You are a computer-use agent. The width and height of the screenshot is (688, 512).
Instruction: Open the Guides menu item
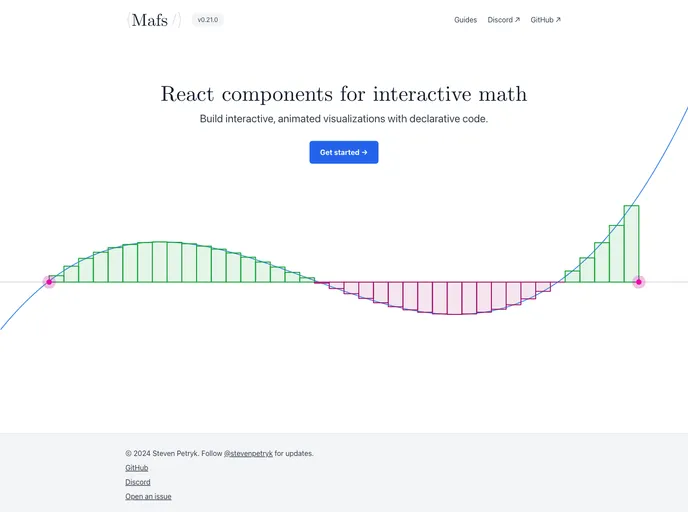pyautogui.click(x=465, y=20)
